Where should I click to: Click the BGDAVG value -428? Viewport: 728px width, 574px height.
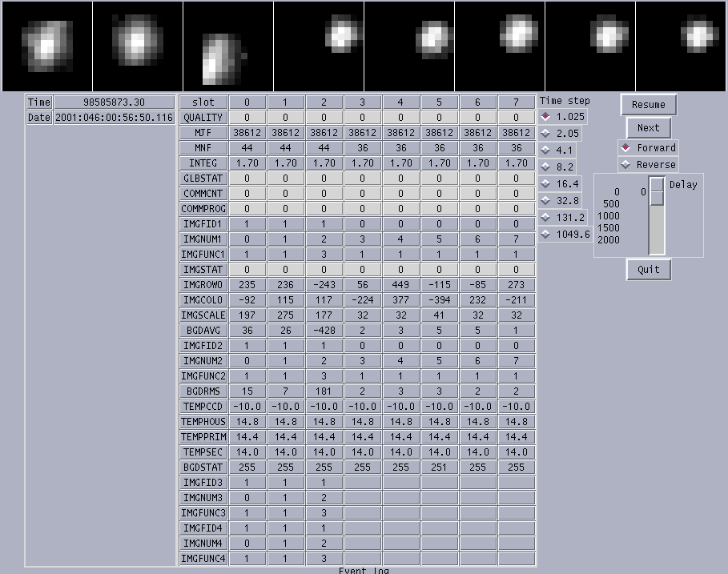pyautogui.click(x=324, y=331)
